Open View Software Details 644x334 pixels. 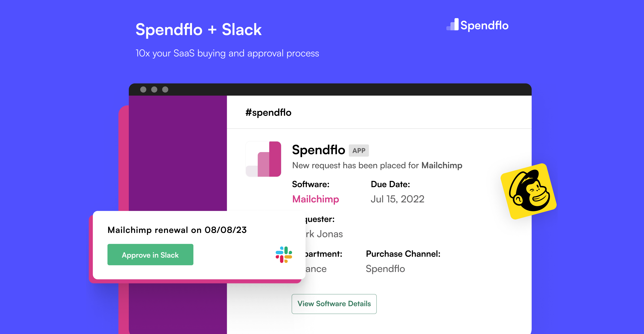334,304
